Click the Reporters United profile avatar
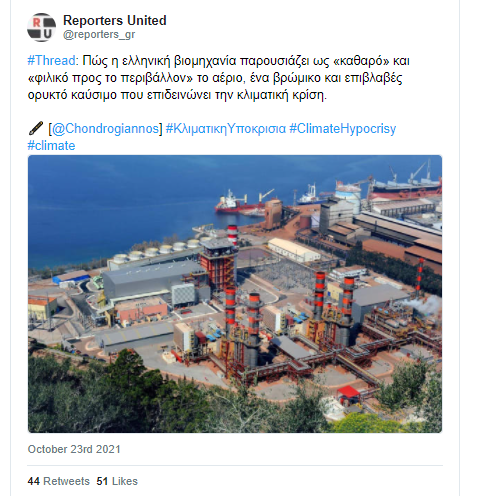Viewport: 480px width, 496px height. pyautogui.click(x=41, y=27)
